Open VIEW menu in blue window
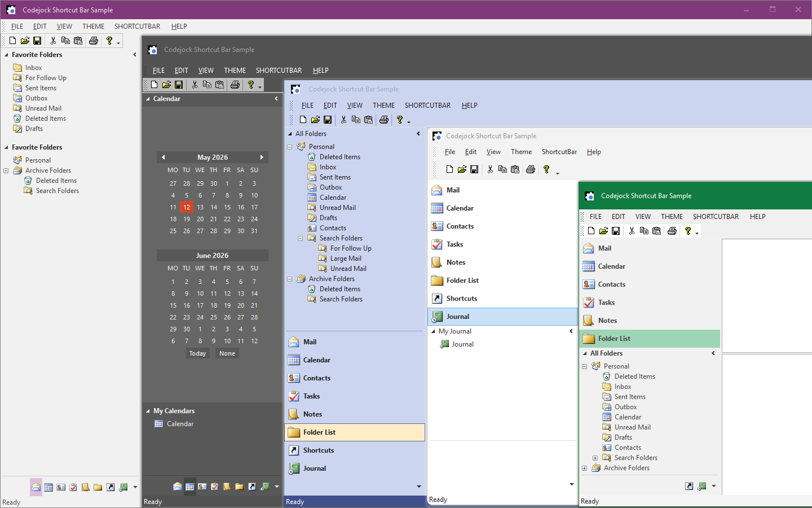 (355, 106)
